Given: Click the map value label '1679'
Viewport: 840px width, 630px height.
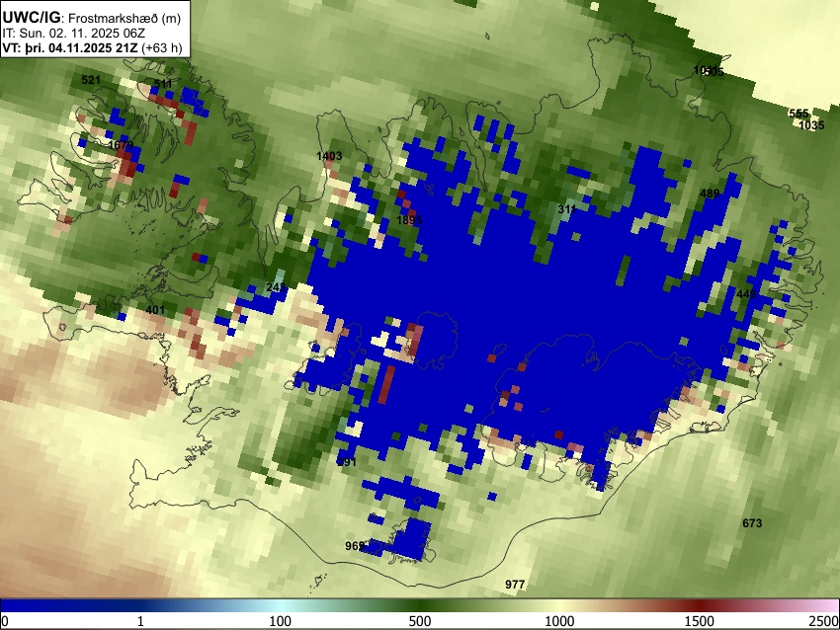Looking at the screenshot, I should click(x=121, y=145).
